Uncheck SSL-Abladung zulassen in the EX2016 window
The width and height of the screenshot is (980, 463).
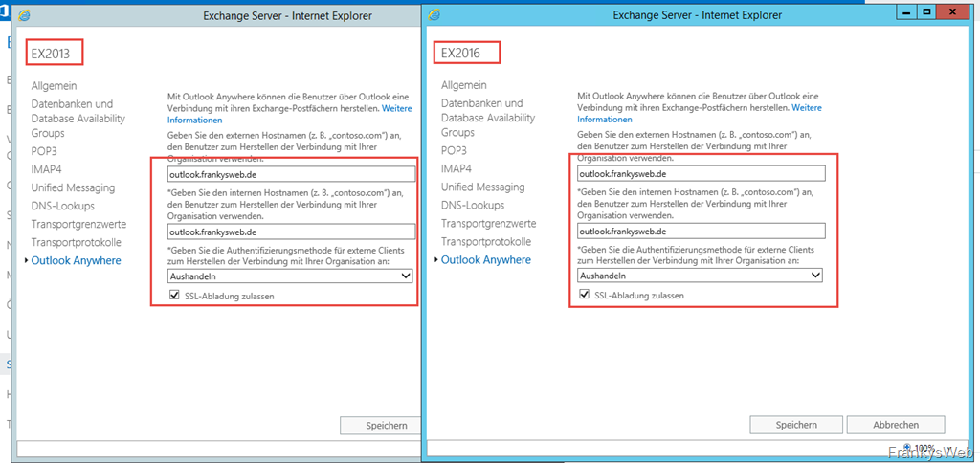[x=585, y=296]
